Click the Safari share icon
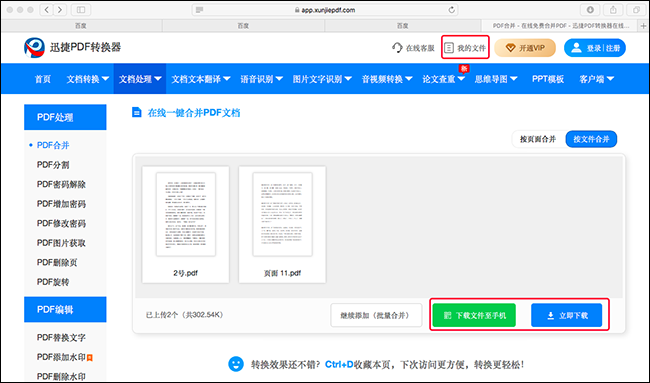 (x=613, y=10)
